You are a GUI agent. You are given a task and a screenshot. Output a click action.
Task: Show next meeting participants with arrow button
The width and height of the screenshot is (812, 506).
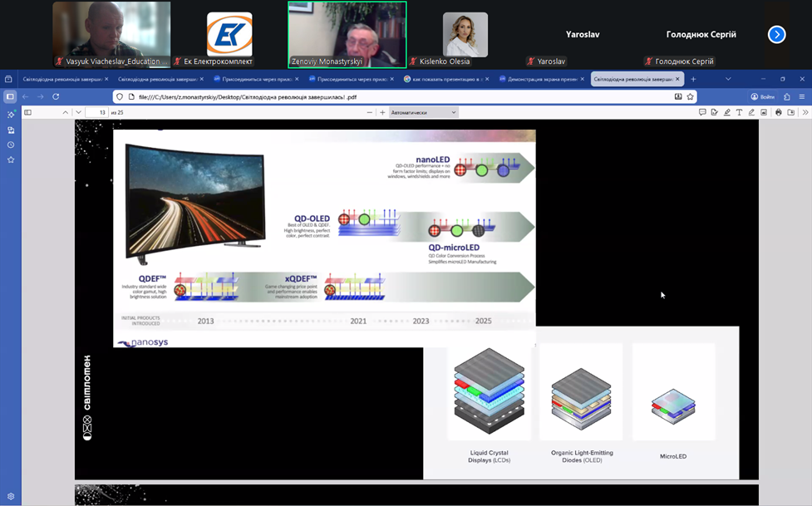776,34
